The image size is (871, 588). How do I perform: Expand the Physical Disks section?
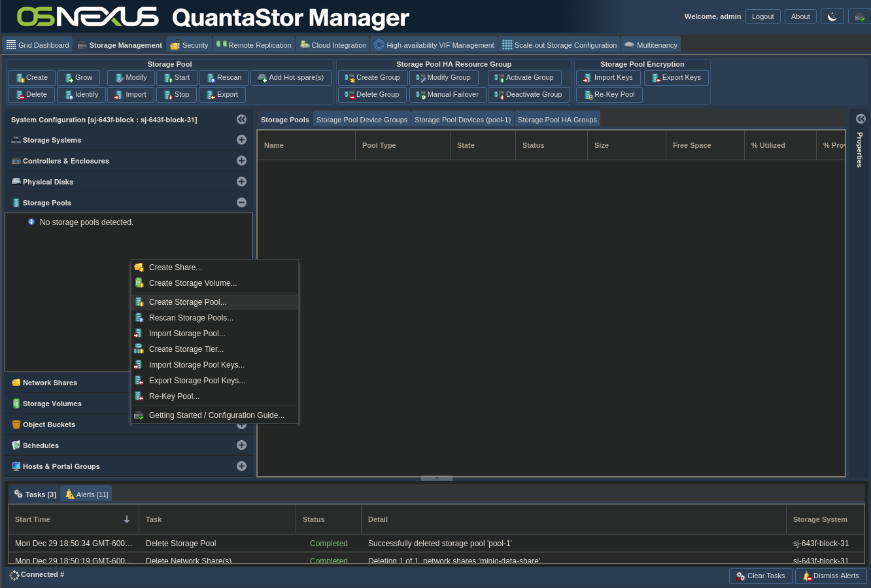(241, 182)
